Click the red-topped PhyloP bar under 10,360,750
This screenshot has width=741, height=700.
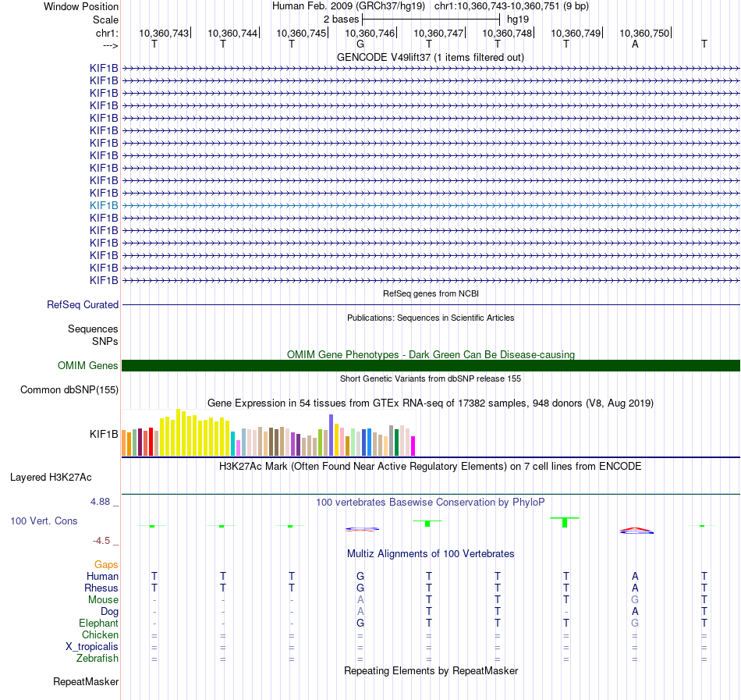pyautogui.click(x=636, y=531)
